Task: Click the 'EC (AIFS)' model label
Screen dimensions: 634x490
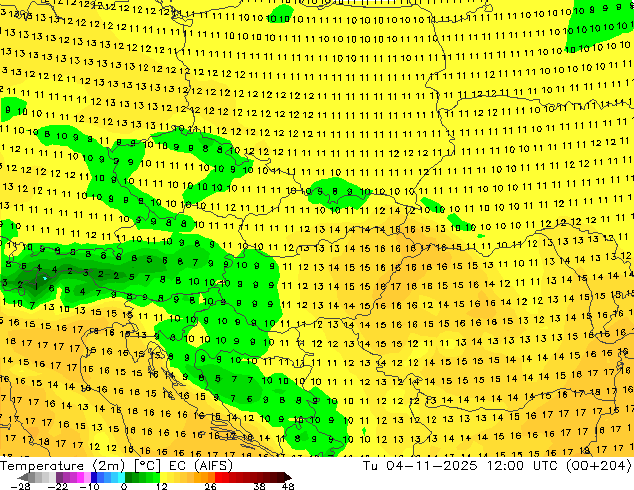Action: click(201, 466)
